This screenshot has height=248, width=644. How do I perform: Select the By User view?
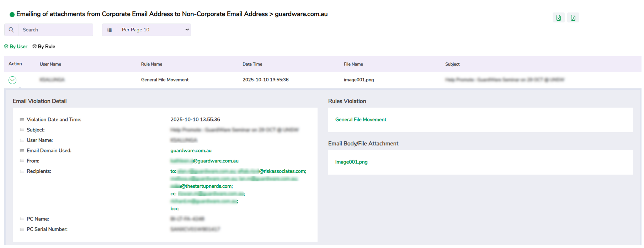click(18, 46)
